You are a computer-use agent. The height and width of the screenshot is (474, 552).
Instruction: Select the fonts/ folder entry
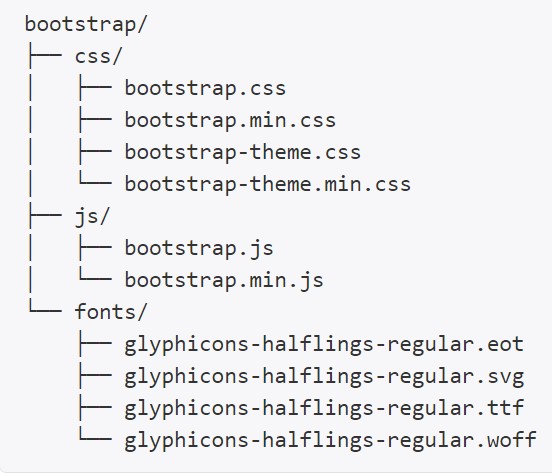pyautogui.click(x=111, y=312)
